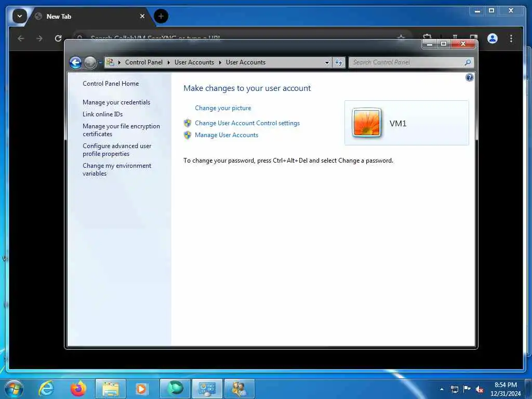This screenshot has width=532, height=399.
Task: Click the browser extensions puzzle icon
Action: click(x=428, y=37)
